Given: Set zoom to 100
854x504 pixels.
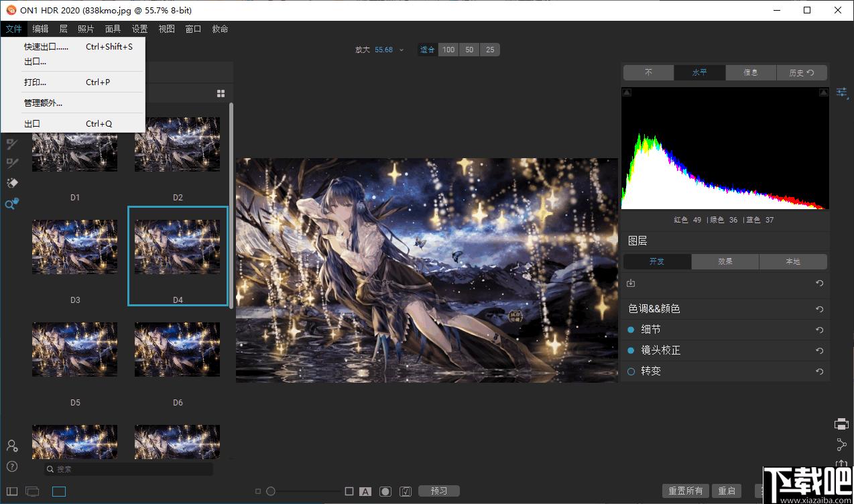Looking at the screenshot, I should (x=448, y=50).
